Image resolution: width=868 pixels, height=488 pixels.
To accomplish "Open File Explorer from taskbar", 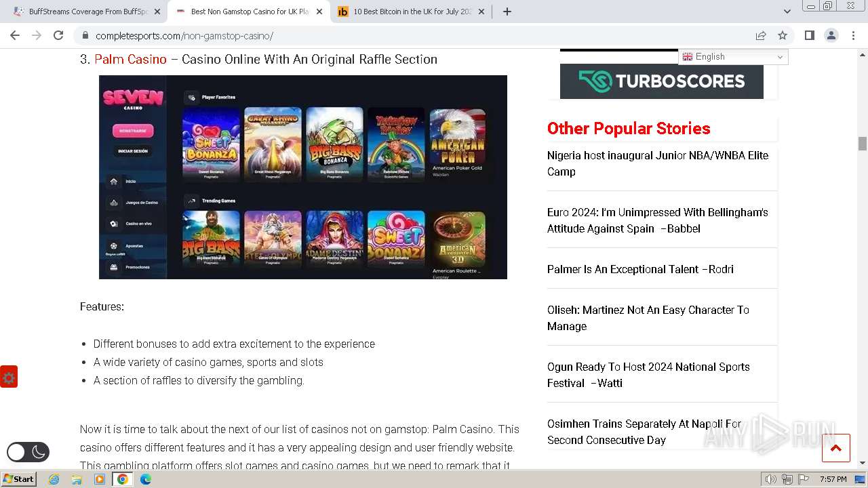I will (77, 479).
